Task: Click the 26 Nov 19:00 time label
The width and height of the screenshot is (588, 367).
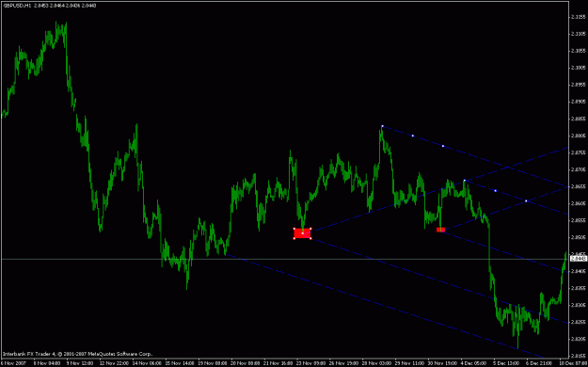Action: pyautogui.click(x=343, y=363)
